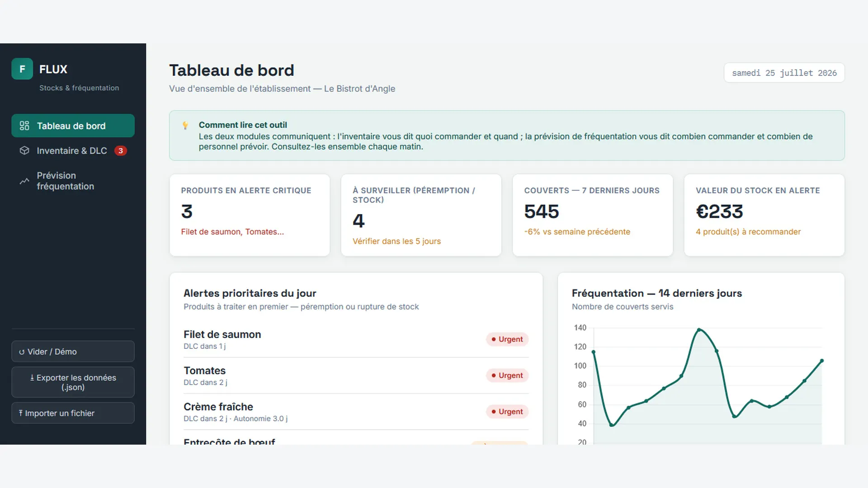868x488 pixels.
Task: Click 'Fréquentation — 14 derniers jours' heading
Action: [656, 293]
